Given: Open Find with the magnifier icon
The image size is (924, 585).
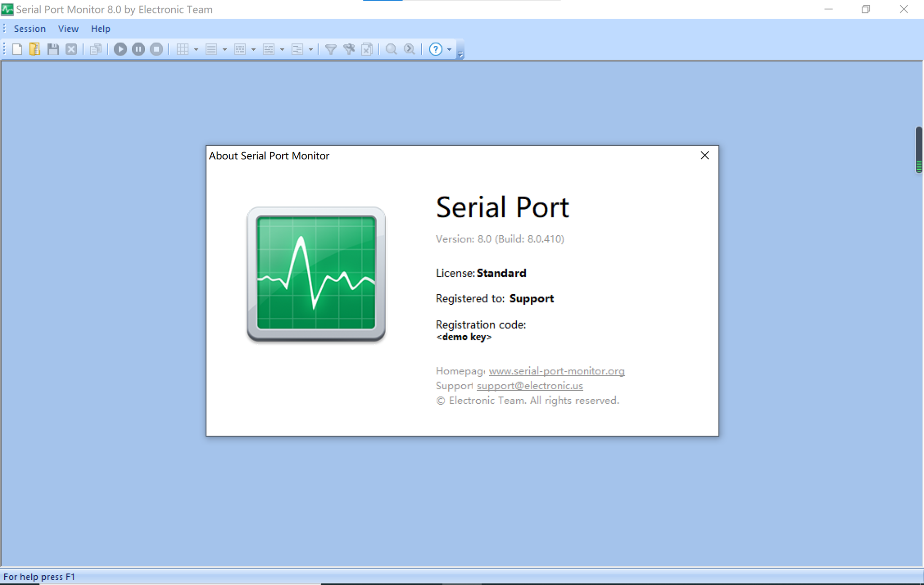Looking at the screenshot, I should pyautogui.click(x=391, y=49).
